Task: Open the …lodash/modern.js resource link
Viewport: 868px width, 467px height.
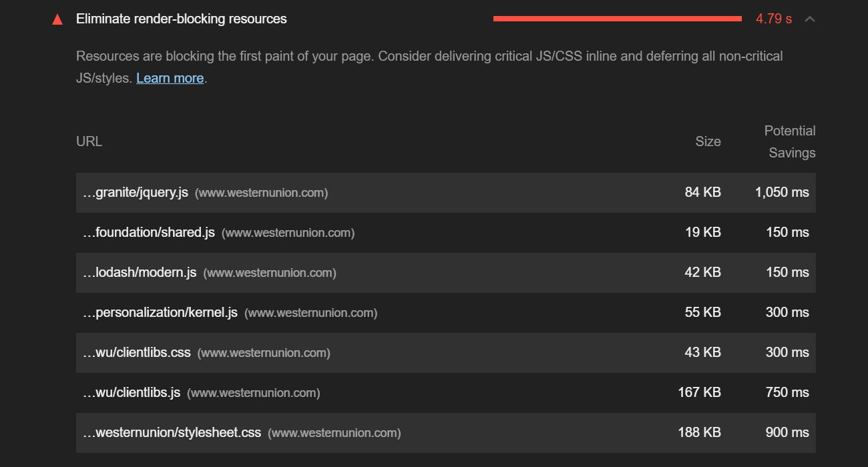Action: [x=140, y=272]
